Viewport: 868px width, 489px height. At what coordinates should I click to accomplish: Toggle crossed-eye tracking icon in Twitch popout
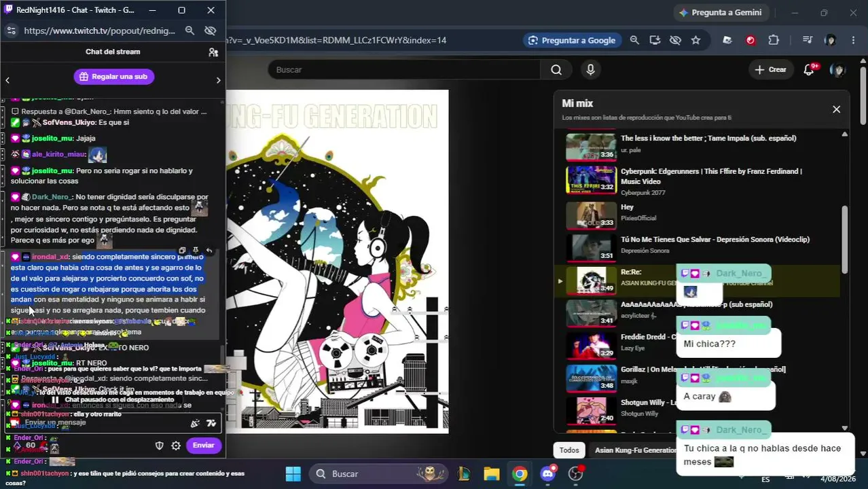coord(211,31)
